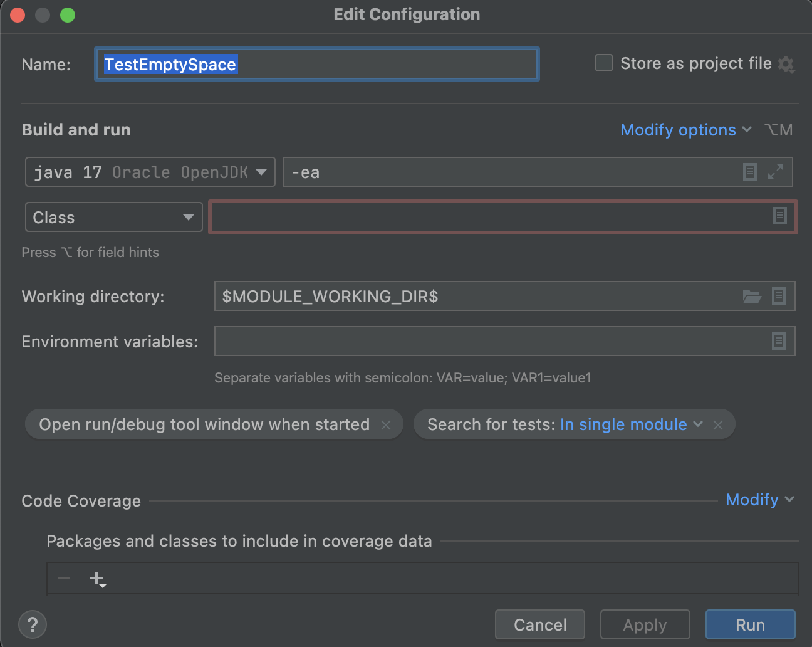
Task: Click the gear icon beside Store as project file
Action: [786, 64]
